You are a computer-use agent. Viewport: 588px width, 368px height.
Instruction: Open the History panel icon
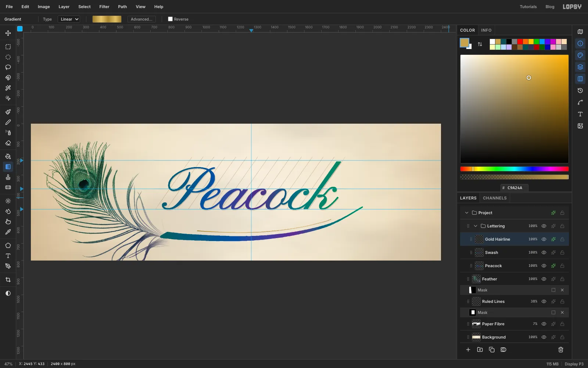click(580, 91)
